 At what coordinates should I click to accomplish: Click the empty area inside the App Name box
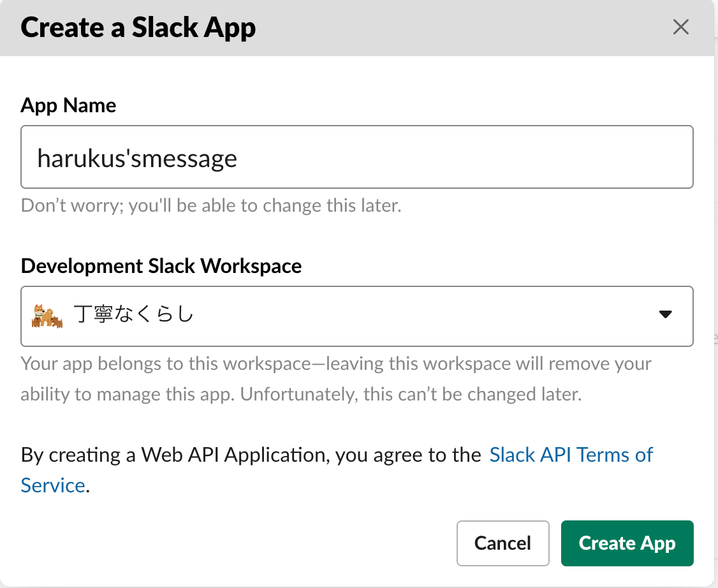point(465,157)
